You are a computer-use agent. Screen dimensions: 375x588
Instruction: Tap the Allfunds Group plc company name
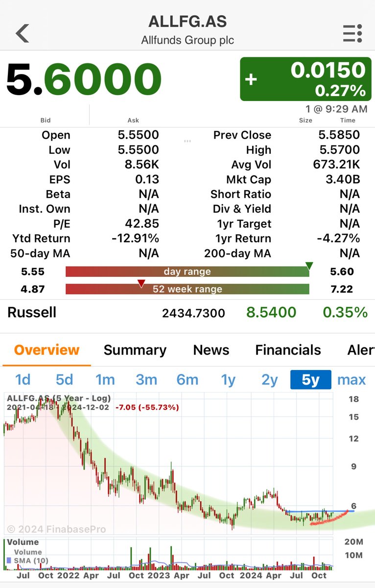tap(187, 40)
